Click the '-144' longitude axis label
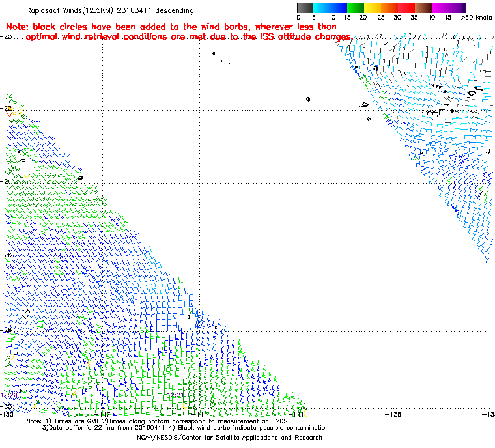The height and width of the screenshot is (448, 495). coord(199,414)
